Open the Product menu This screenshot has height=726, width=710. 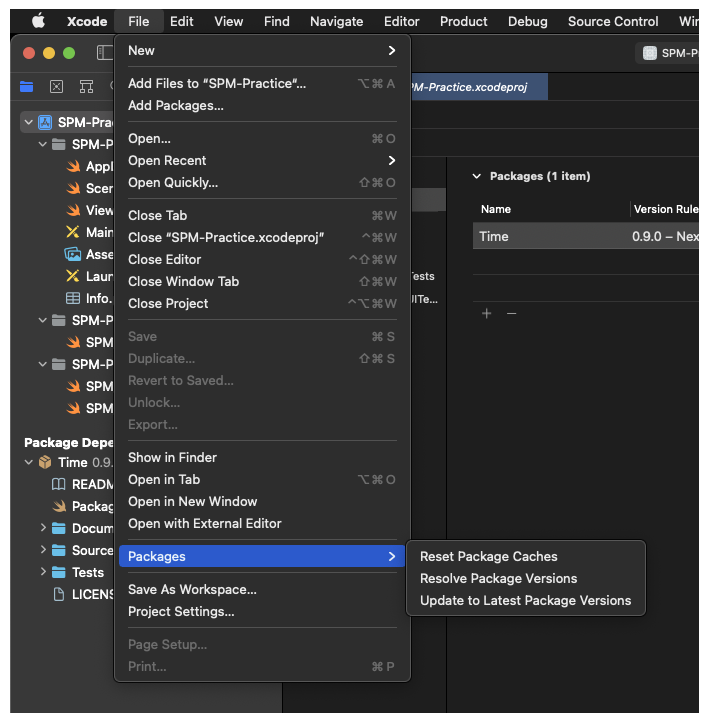coord(463,21)
